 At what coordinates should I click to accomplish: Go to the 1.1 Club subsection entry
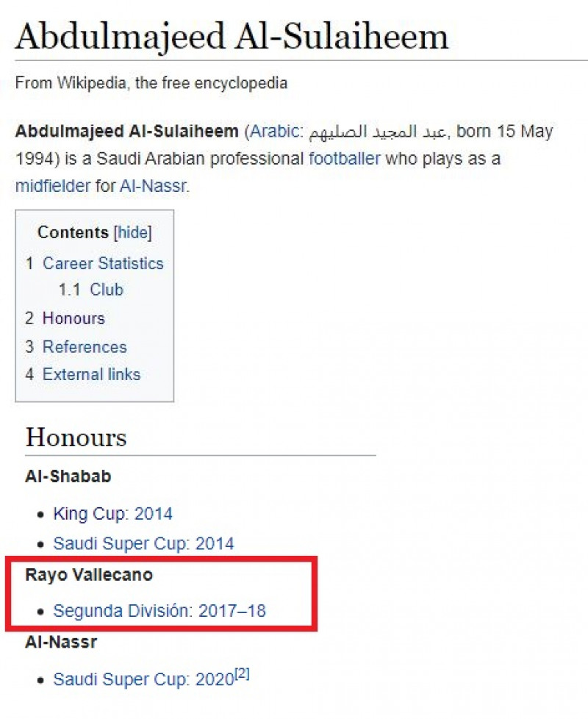click(106, 290)
